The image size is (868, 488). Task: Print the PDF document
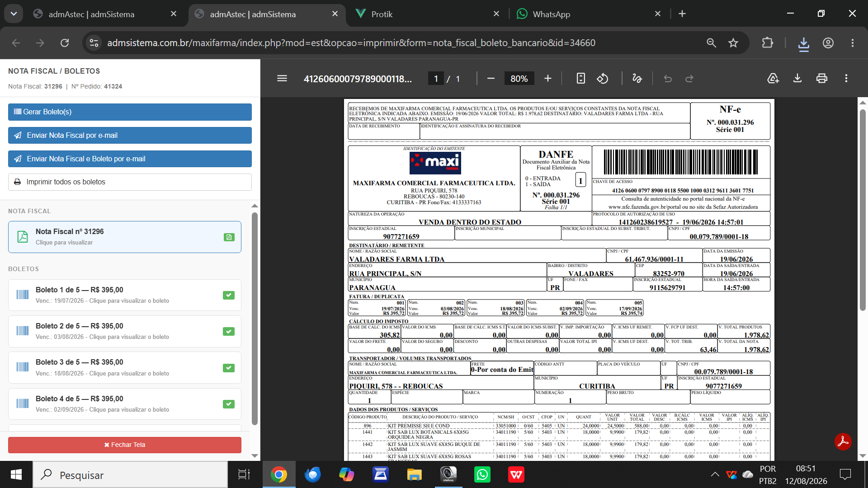(x=822, y=79)
